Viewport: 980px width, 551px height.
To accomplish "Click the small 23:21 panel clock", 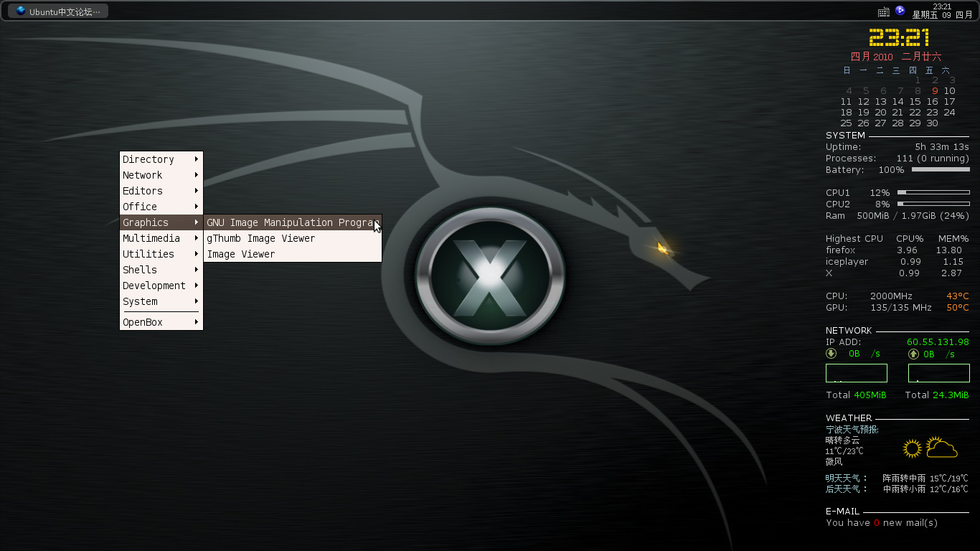I will click(942, 6).
